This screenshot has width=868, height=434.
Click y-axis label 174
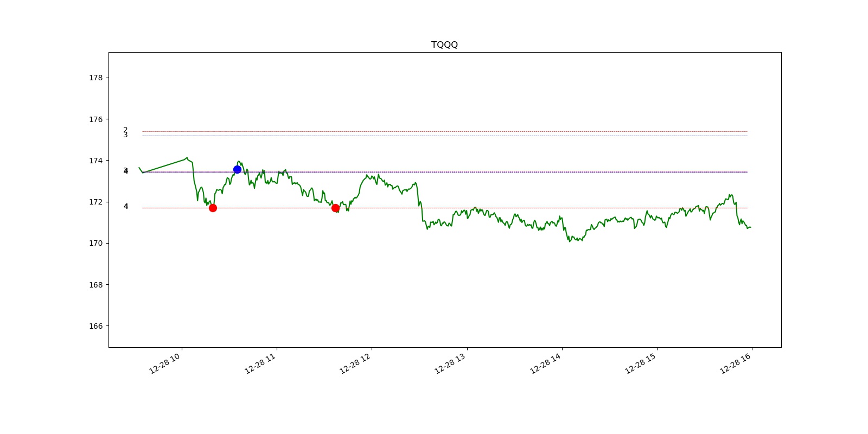pos(95,161)
